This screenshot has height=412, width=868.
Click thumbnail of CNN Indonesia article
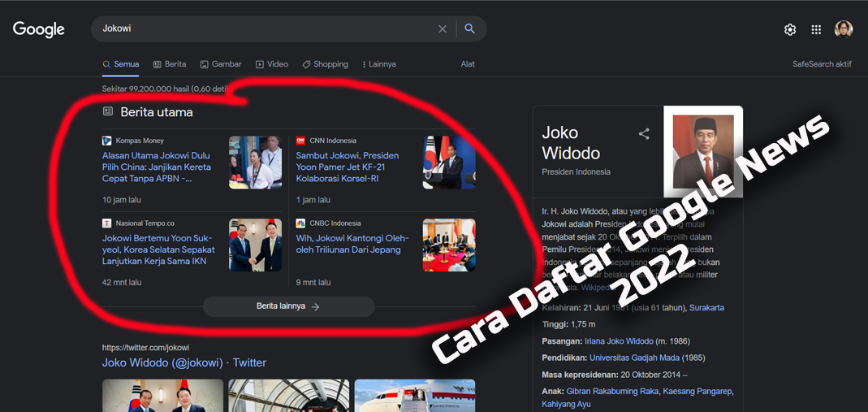[449, 163]
